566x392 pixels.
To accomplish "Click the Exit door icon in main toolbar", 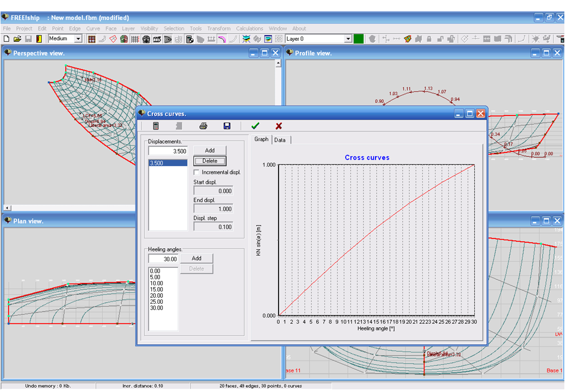I will [39, 39].
